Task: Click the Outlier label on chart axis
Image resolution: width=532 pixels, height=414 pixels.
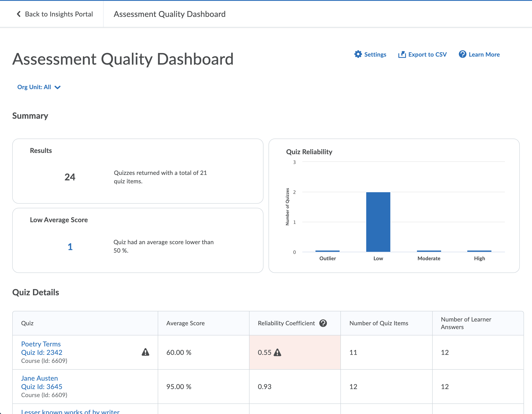Action: (327, 259)
